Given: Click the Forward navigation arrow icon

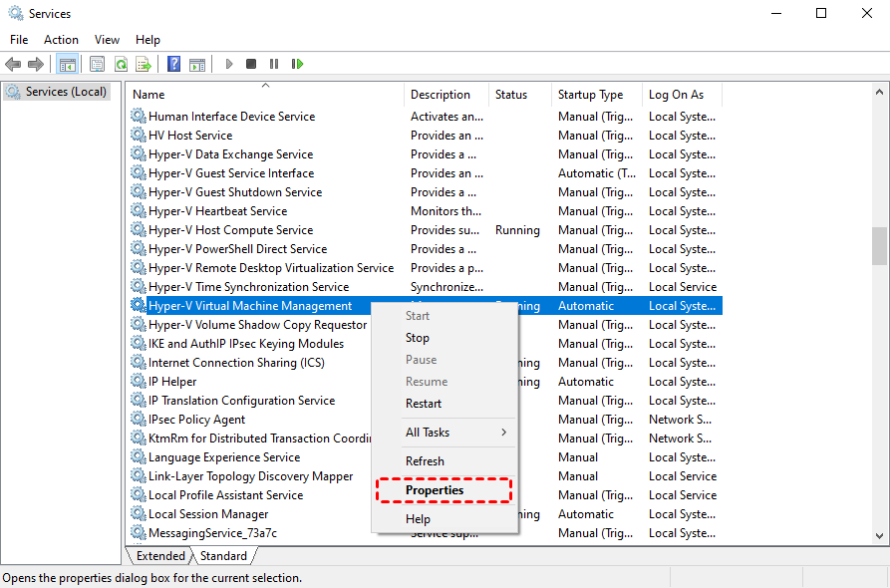Looking at the screenshot, I should coord(36,63).
